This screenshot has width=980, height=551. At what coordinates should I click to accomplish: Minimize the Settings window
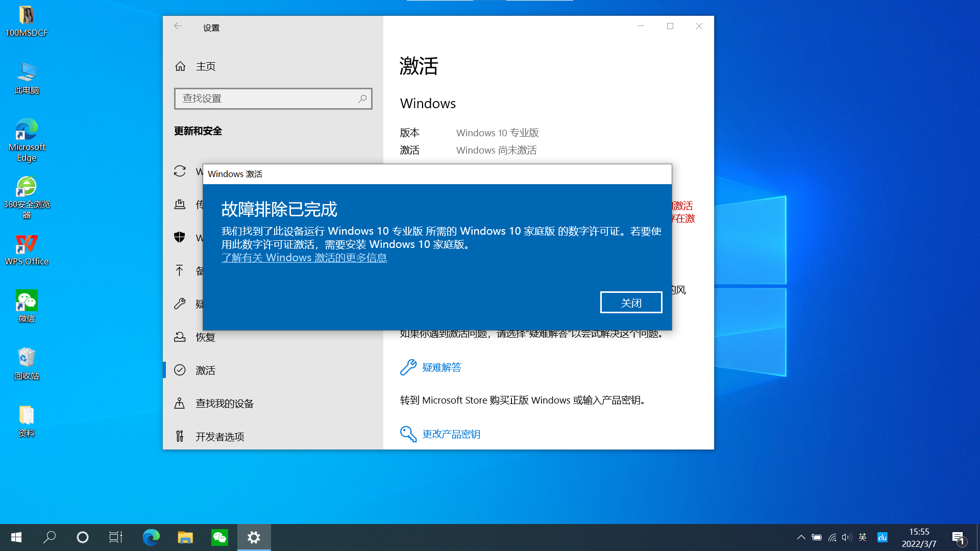641,27
